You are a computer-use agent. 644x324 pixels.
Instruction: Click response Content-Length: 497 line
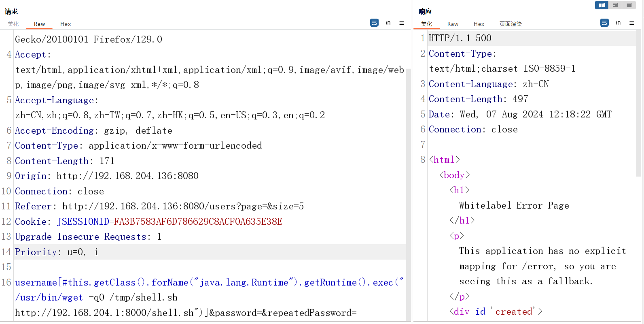pyautogui.click(x=479, y=99)
